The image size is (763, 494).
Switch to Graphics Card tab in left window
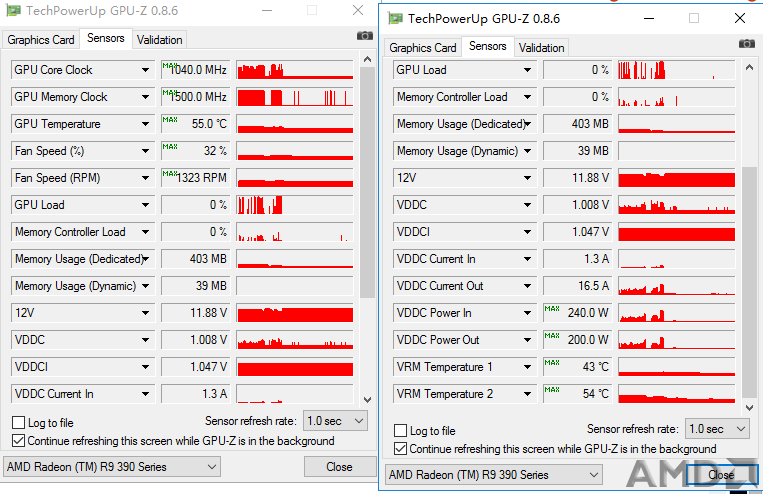41,40
